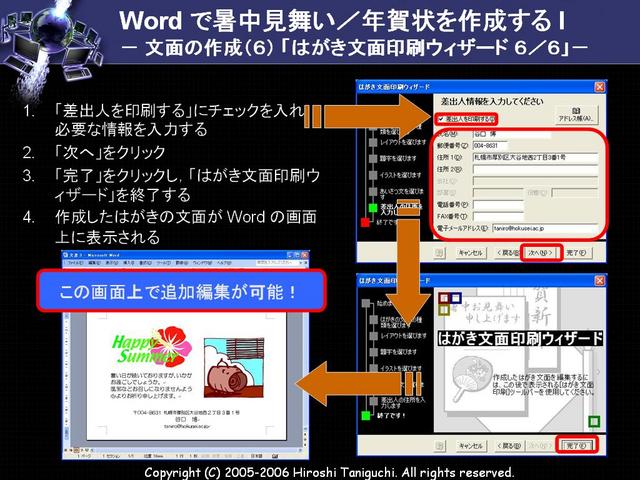The image size is (640, 480).
Task: Open the 書式 menu in Word
Action: [145, 264]
